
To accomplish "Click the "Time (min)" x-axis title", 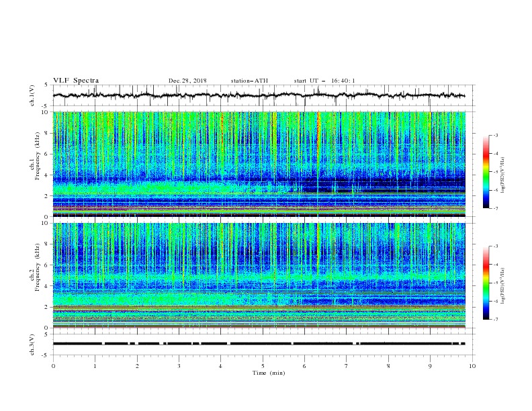I will [269, 373].
